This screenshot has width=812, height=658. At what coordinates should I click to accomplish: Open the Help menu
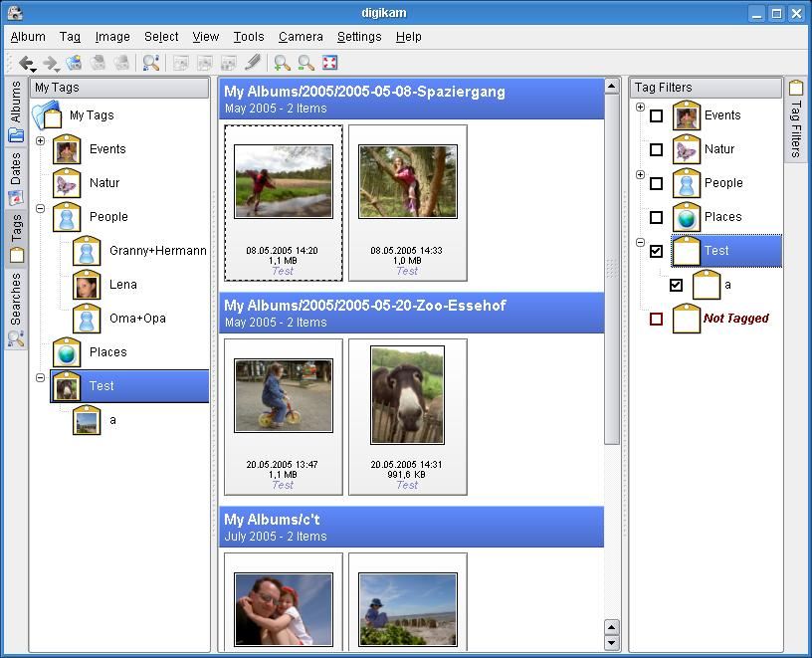coord(409,37)
